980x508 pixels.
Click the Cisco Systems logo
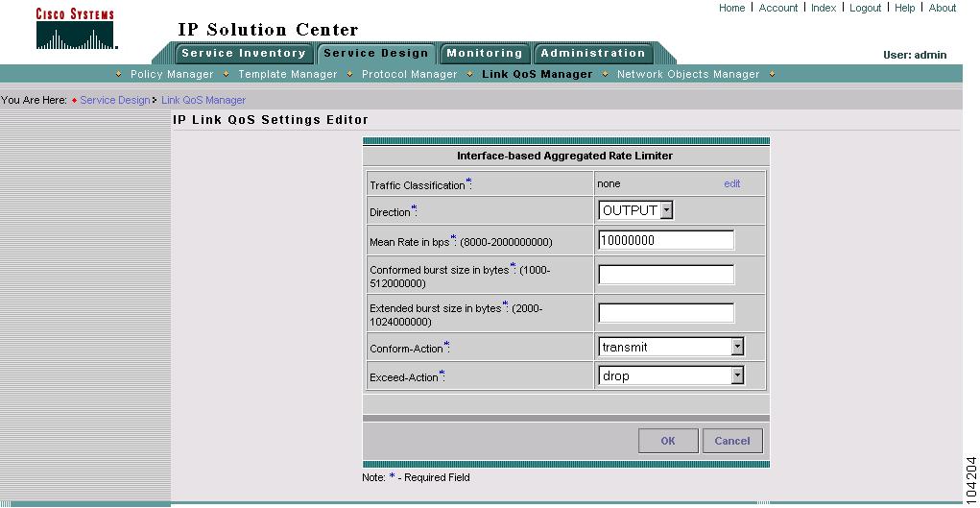tap(76, 29)
